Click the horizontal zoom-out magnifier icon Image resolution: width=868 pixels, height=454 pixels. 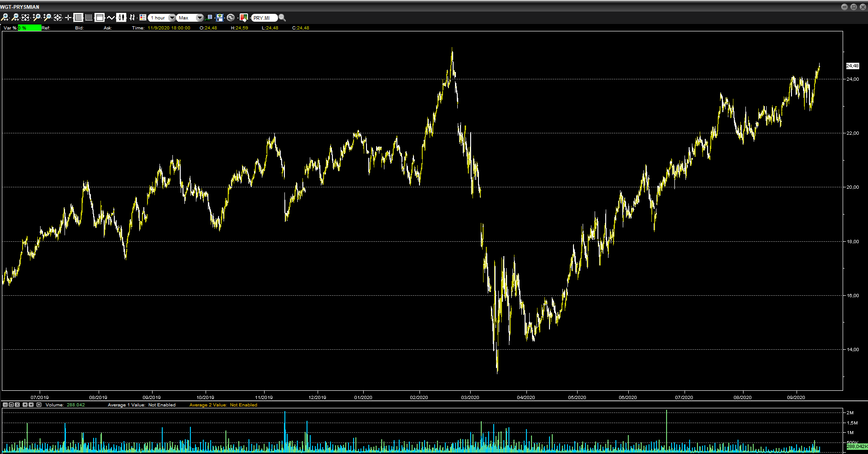(15, 18)
